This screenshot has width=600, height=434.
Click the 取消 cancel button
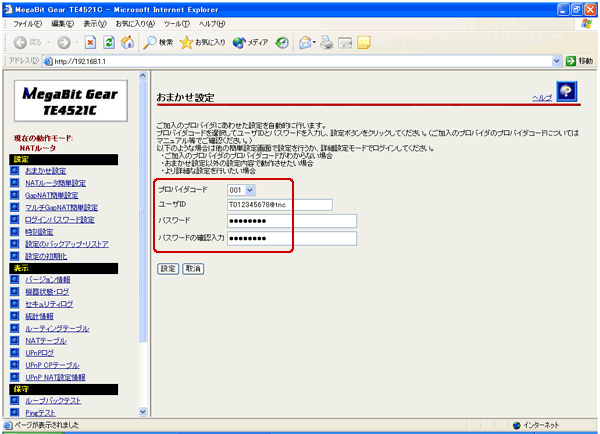193,269
